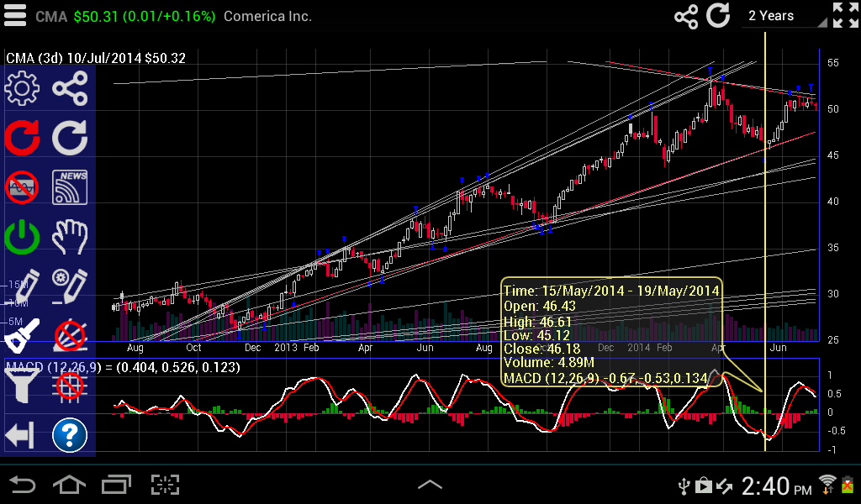Viewport: 861px width, 504px height.
Task: Open the 2 Years range dropdown
Action: 784,16
